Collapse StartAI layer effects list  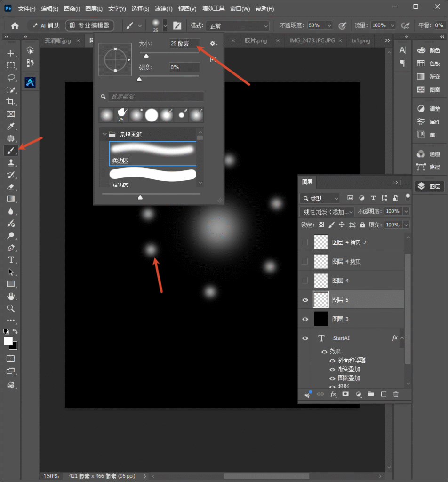click(x=402, y=338)
